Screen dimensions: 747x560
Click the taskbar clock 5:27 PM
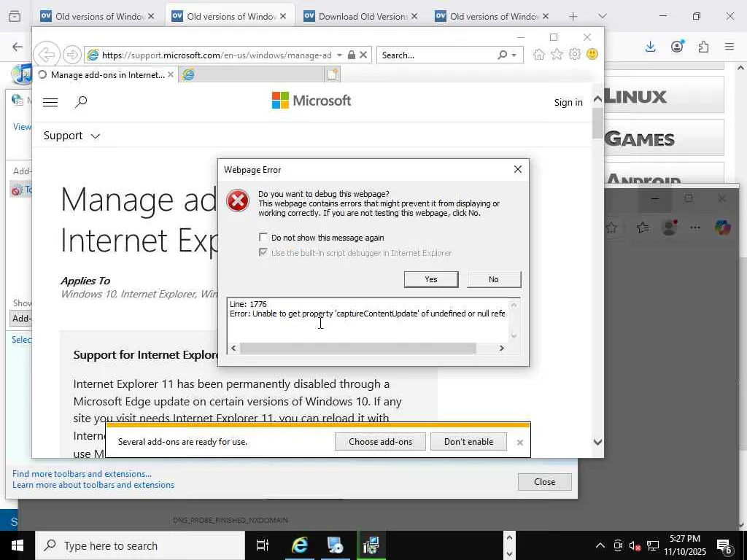point(685,539)
